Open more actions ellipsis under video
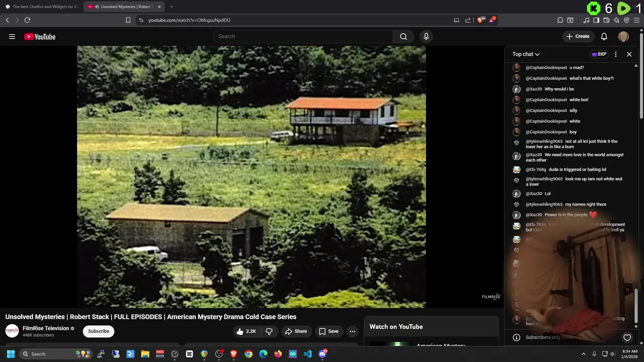Image resolution: width=644 pixels, height=362 pixels. pyautogui.click(x=353, y=331)
